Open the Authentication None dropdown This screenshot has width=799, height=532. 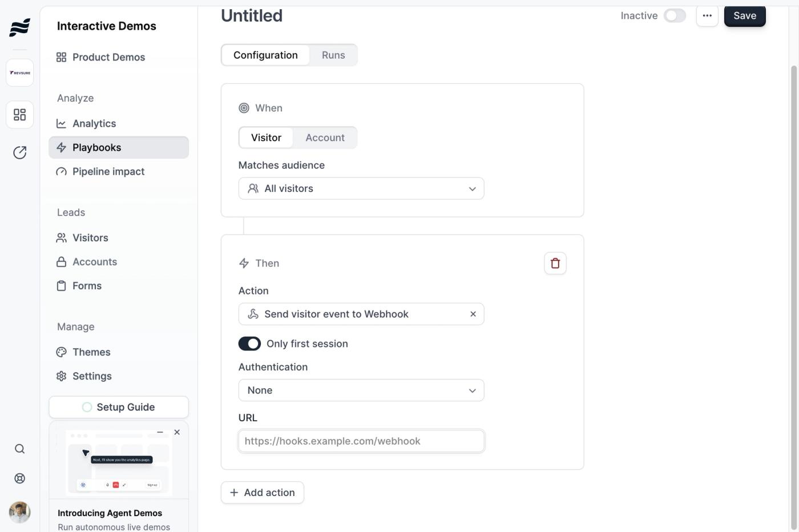click(361, 390)
